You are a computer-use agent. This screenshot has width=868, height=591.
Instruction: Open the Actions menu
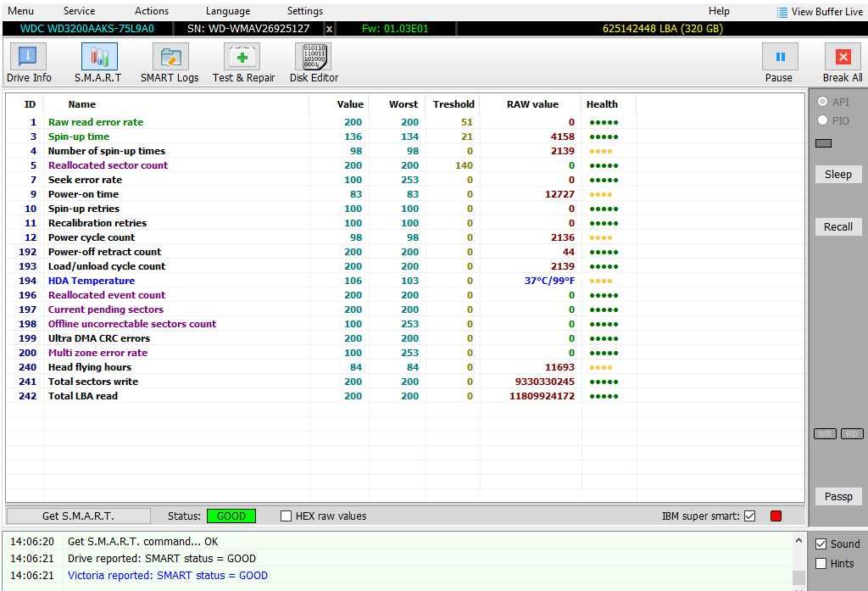[x=152, y=11]
